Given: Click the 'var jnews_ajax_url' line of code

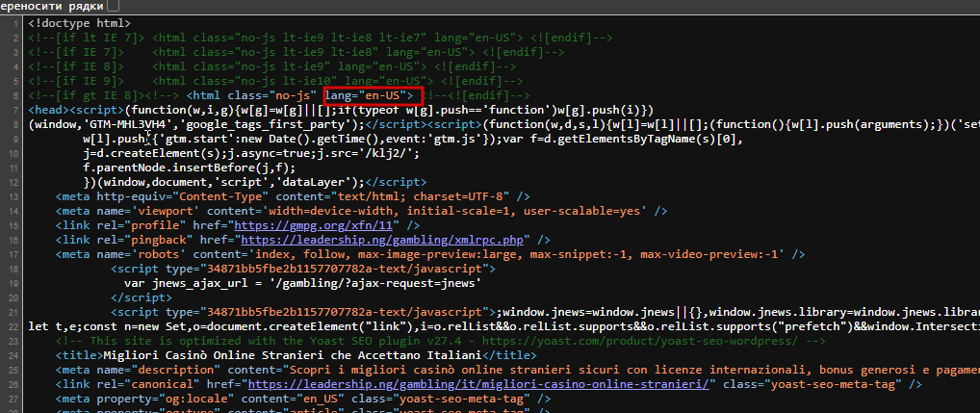Looking at the screenshot, I should [302, 283].
